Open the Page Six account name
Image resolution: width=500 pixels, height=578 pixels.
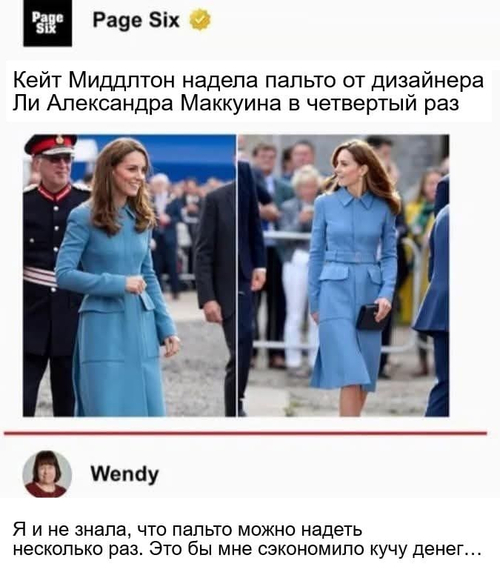(136, 20)
